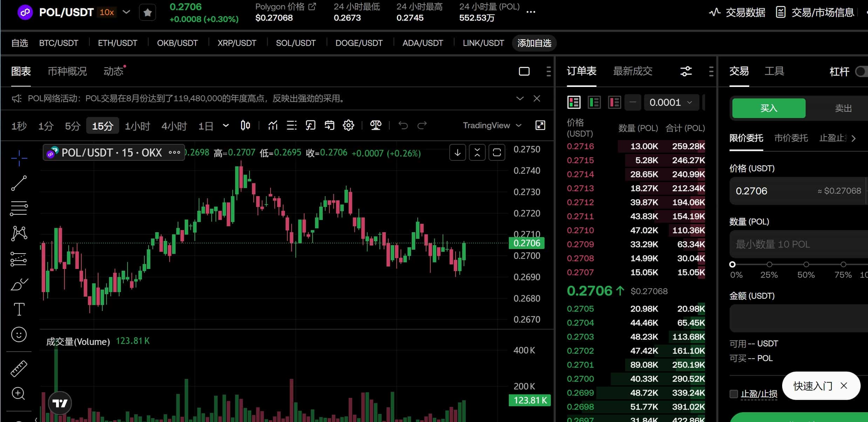Enable take-profit/stop-loss checkbox
The width and height of the screenshot is (868, 422).
coord(733,394)
